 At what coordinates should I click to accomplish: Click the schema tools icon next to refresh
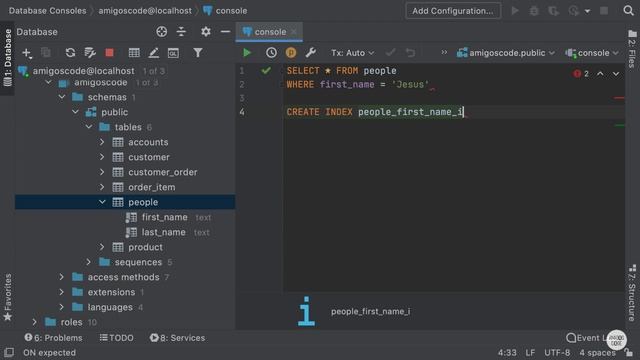(90, 53)
